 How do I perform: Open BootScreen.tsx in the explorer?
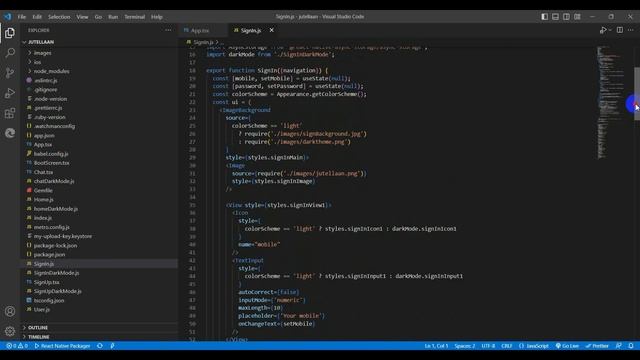(51, 163)
